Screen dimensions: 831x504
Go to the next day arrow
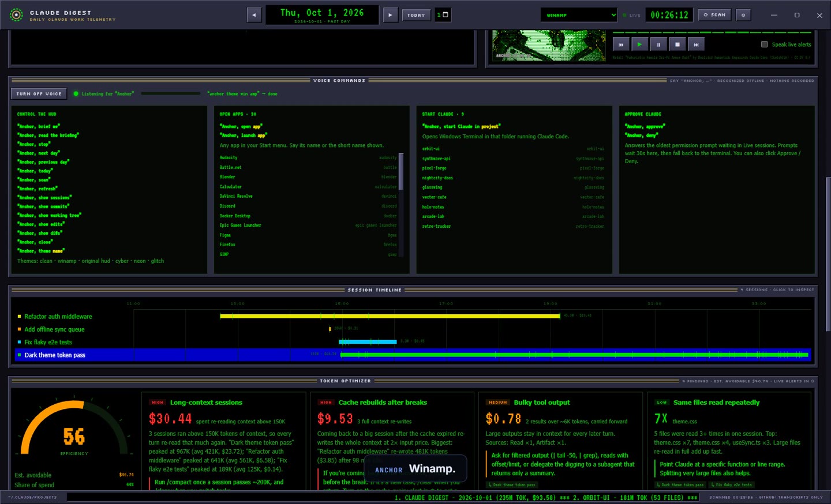[x=391, y=15]
